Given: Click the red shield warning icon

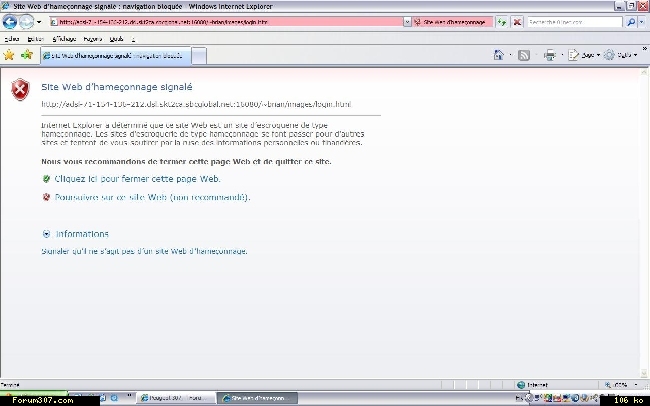Looking at the screenshot, I should (20, 89).
